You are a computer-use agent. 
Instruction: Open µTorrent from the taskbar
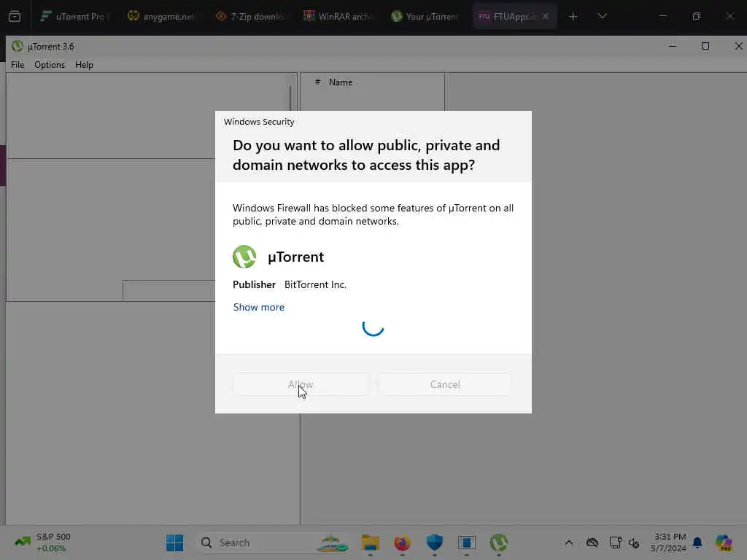tap(499, 542)
